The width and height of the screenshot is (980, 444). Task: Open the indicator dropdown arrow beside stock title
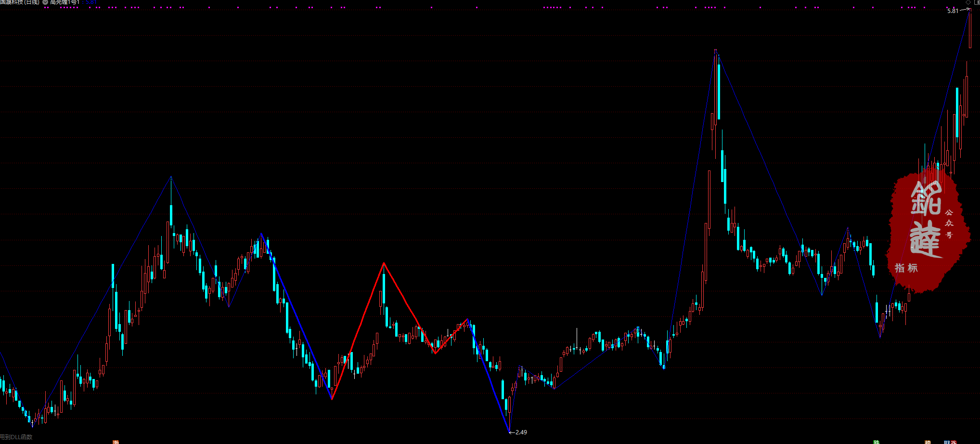tap(45, 2)
